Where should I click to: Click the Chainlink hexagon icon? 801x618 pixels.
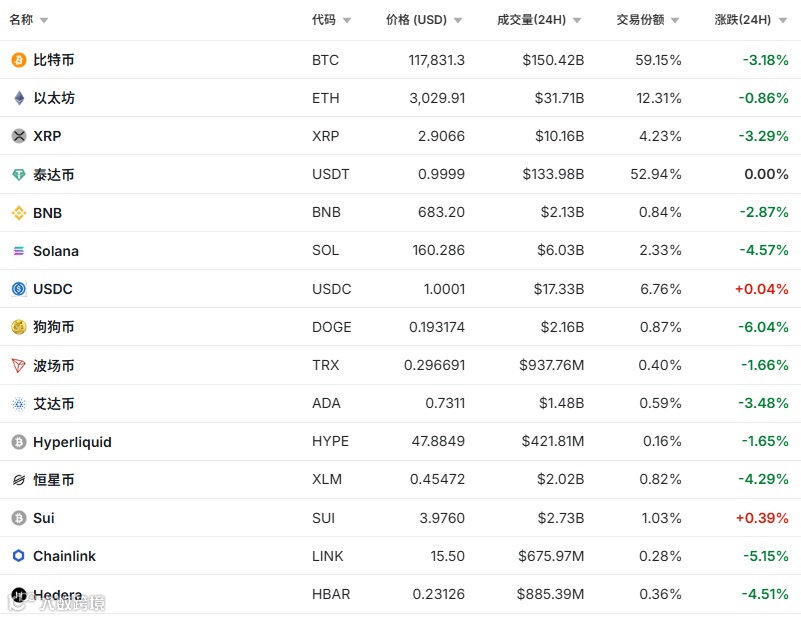(x=18, y=556)
